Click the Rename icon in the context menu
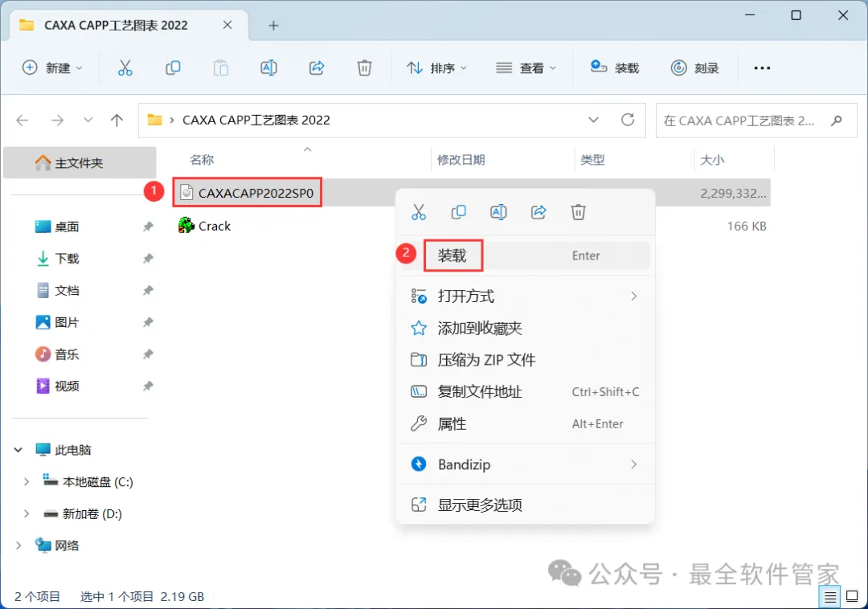 [x=498, y=212]
